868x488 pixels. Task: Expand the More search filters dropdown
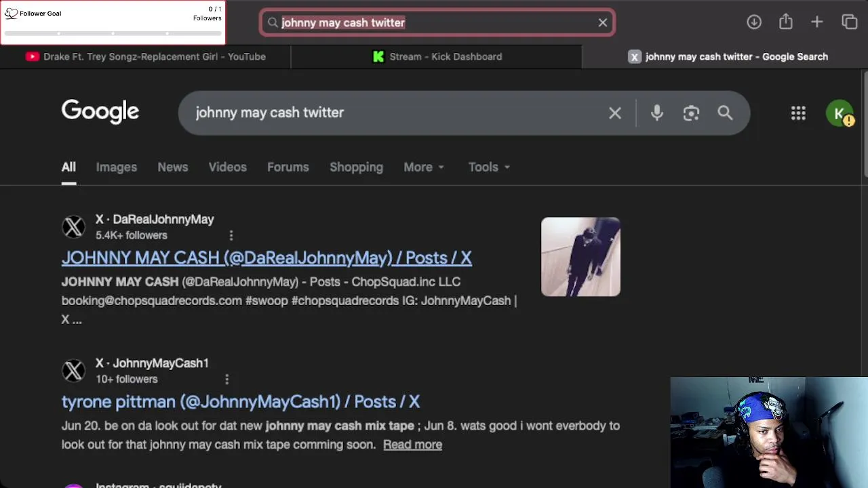tap(424, 167)
